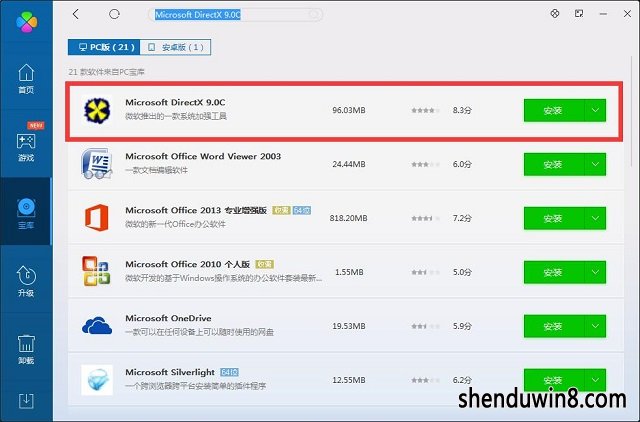Viewport: 640px width, 422px height.
Task: Expand install options arrow for Silverlight
Action: pos(595,380)
